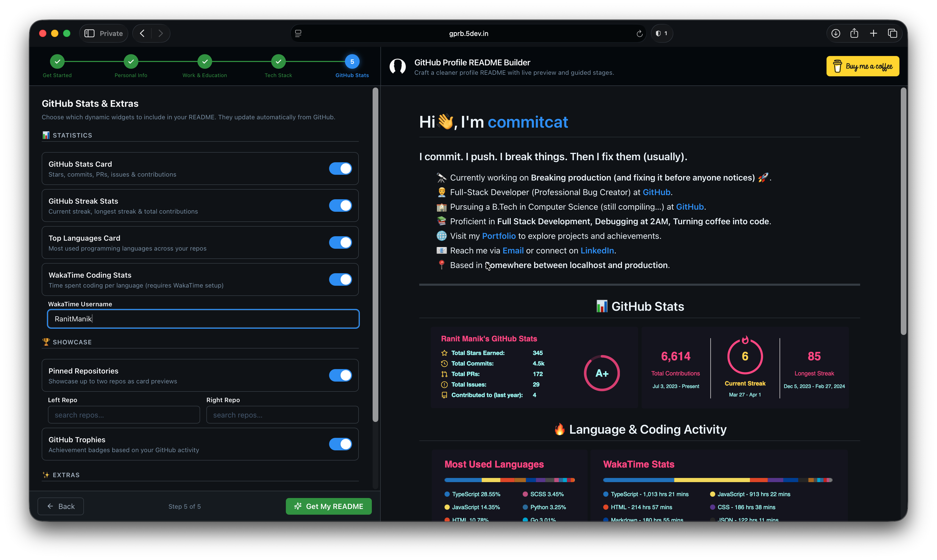Click the downloads icon in the toolbar
Screen dimensions: 937x560
tap(836, 33)
